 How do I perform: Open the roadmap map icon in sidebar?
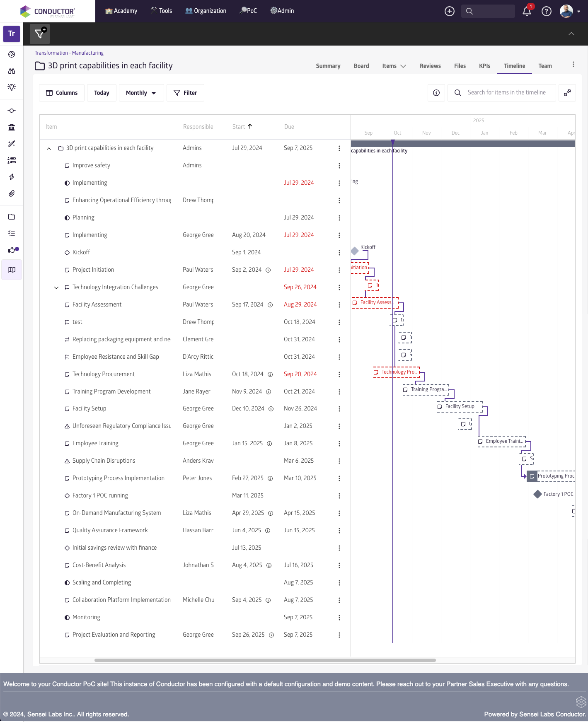point(12,270)
